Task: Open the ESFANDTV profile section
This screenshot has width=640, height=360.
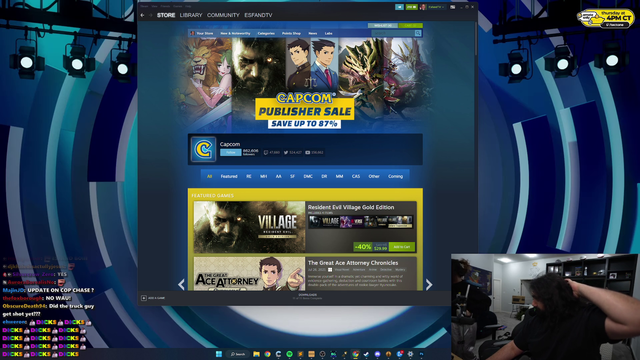Action: 258,15
